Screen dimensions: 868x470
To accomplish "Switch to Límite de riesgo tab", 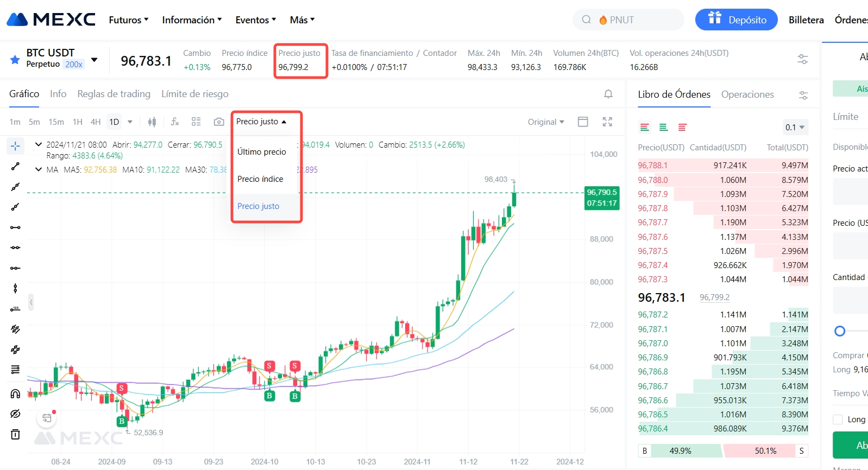I will 194,94.
